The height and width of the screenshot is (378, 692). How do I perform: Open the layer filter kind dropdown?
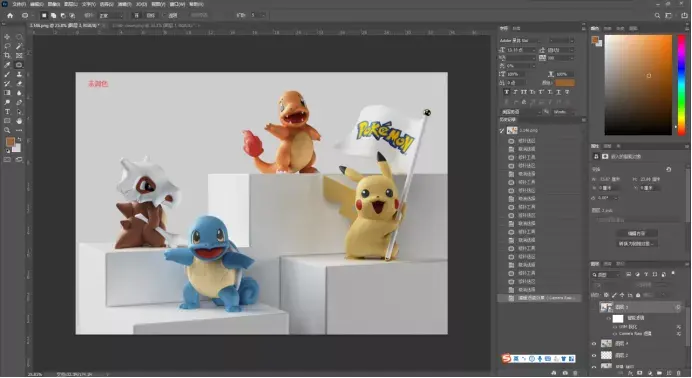point(606,275)
